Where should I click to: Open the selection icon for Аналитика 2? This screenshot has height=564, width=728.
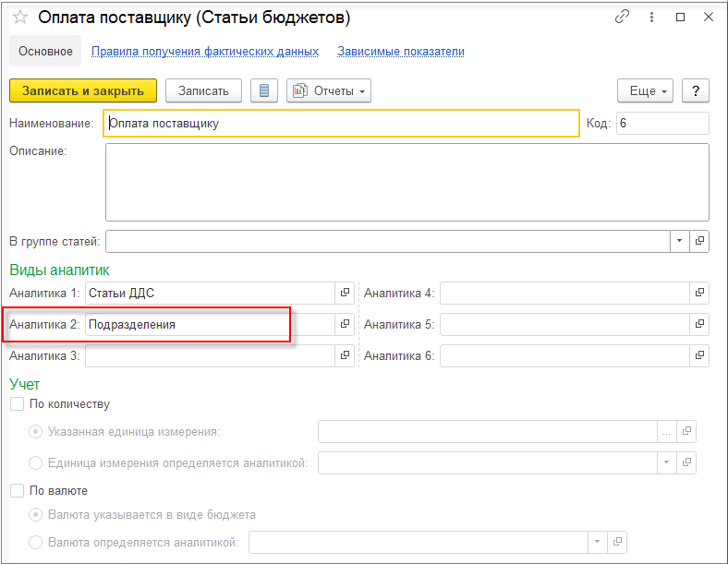345,325
